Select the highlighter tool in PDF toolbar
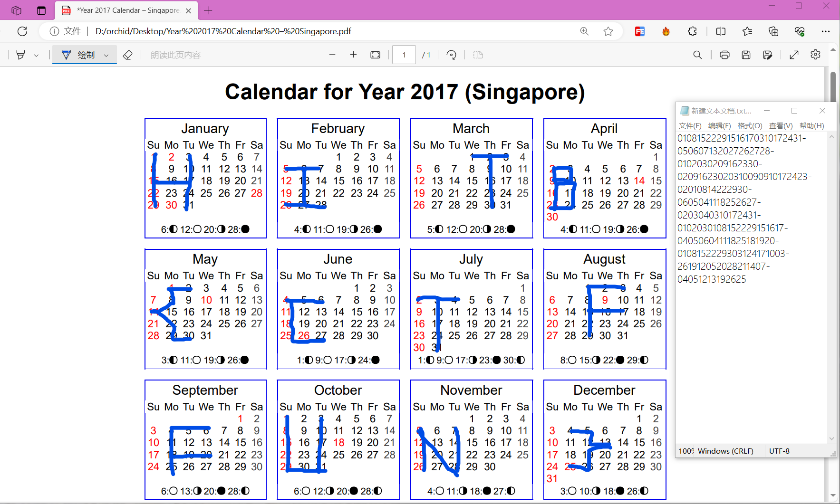The width and height of the screenshot is (840, 504). coord(20,55)
